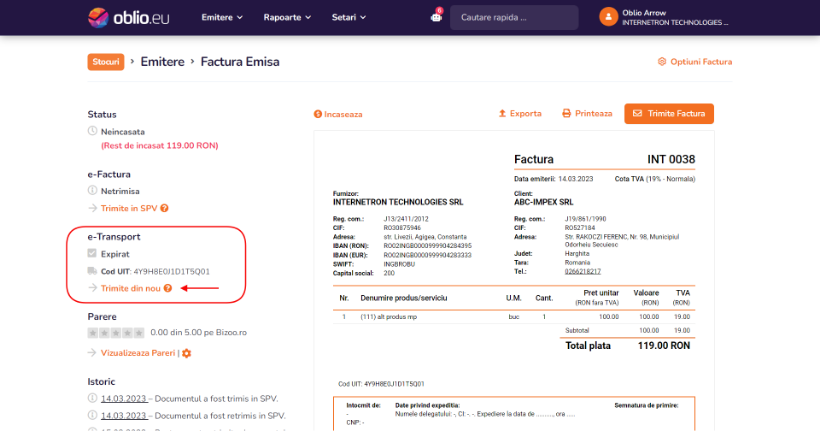Click the Data emiterii 14.03.2023 text
The height and width of the screenshot is (431, 820).
click(x=553, y=179)
